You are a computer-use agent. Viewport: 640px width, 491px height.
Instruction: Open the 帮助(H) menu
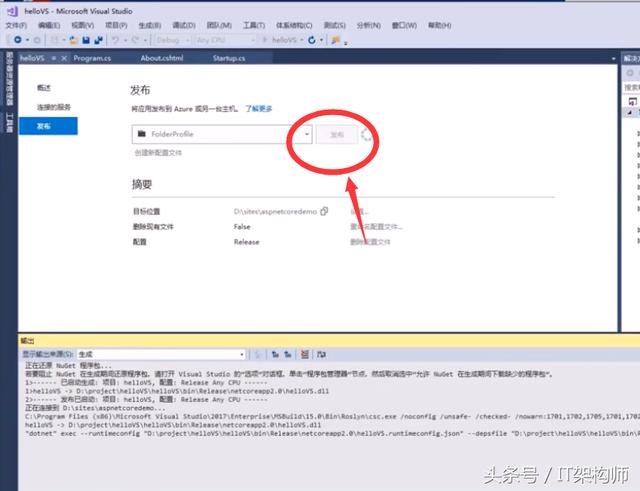tap(439, 25)
